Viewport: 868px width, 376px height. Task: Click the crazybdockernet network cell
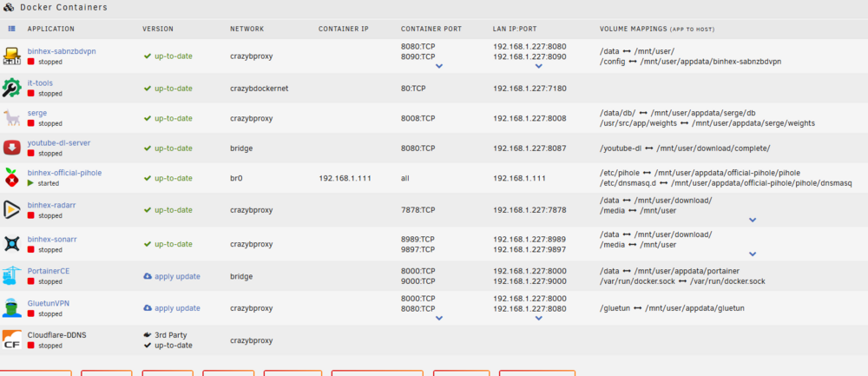coord(259,88)
